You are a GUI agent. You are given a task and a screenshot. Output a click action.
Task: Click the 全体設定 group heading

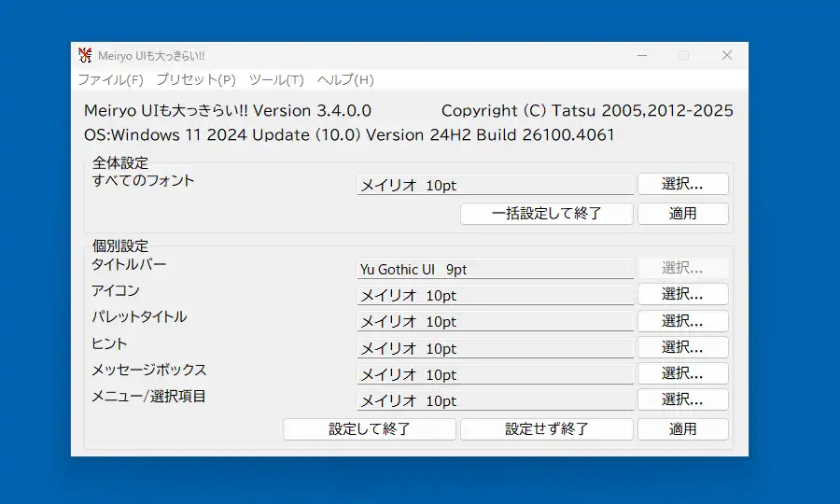coord(120,162)
